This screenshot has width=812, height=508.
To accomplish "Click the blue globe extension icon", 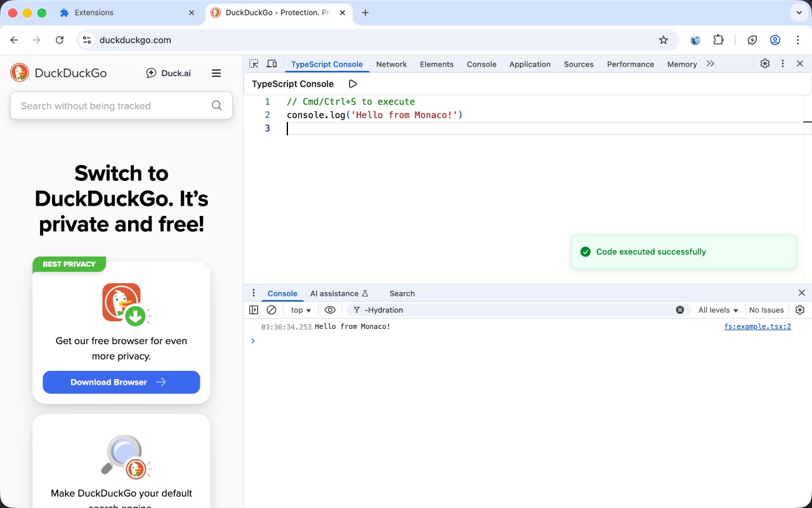I will [695, 40].
